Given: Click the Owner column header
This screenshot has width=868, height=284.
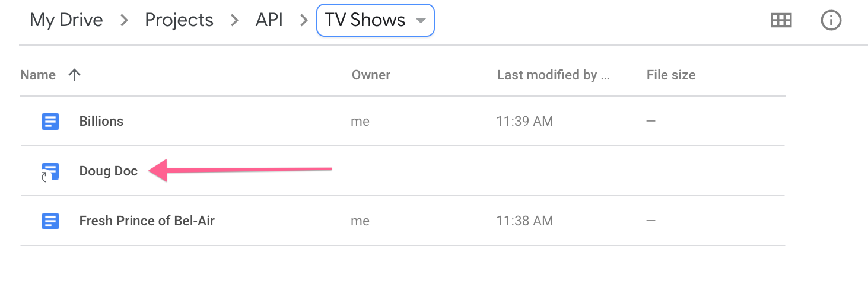Looking at the screenshot, I should 371,75.
